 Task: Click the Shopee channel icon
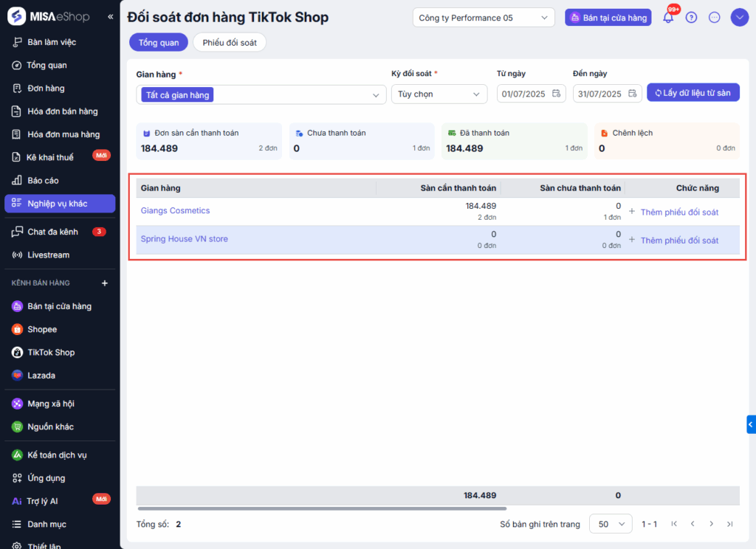18,329
